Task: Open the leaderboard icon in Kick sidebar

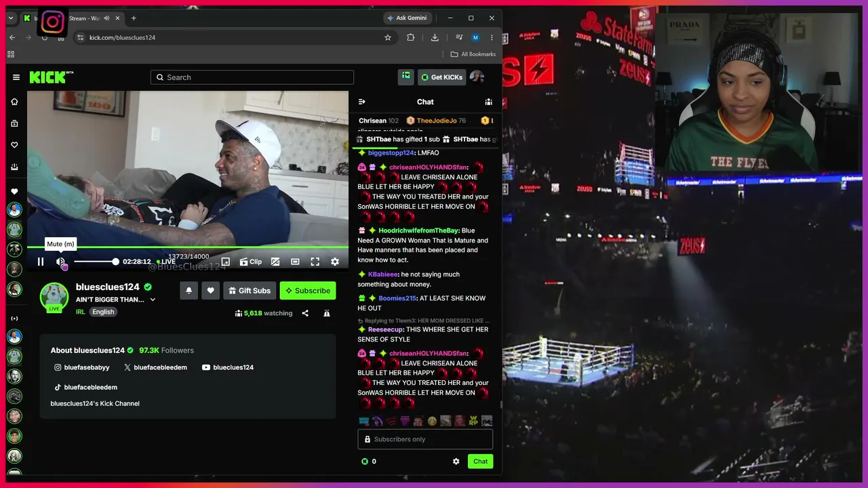Action: point(14,167)
